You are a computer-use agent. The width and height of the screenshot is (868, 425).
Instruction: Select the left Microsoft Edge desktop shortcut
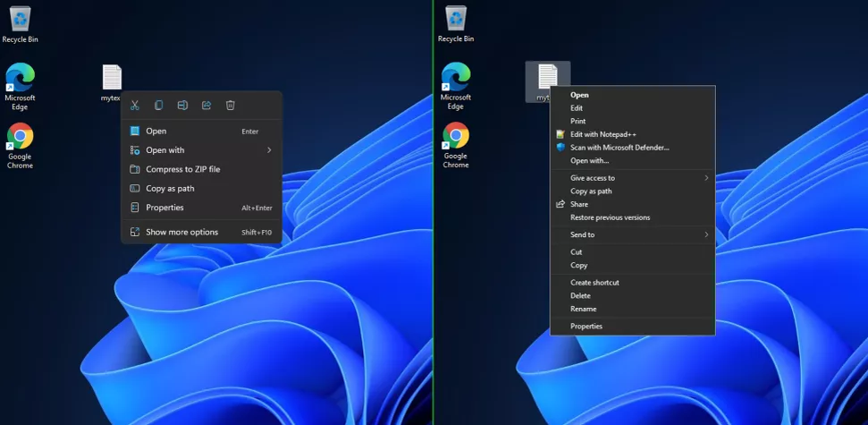[x=20, y=87]
